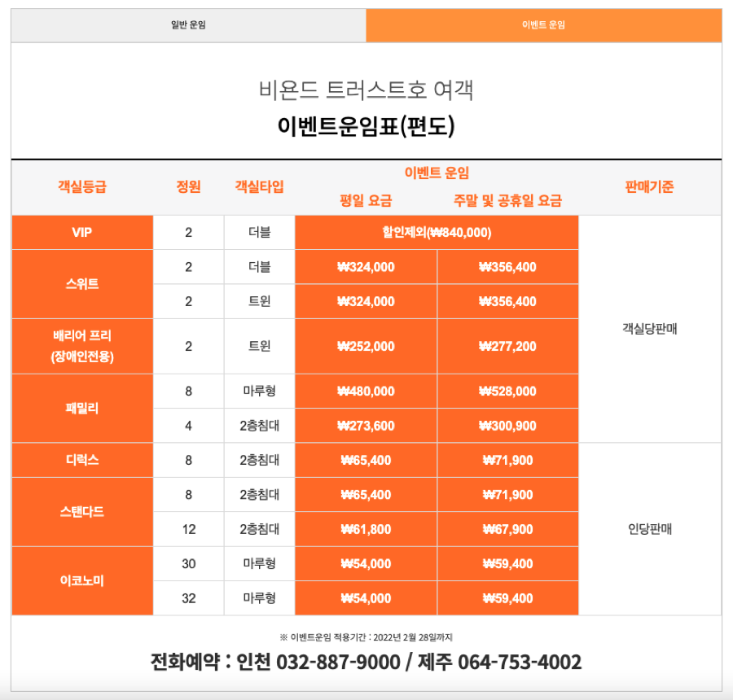Click the capacity 4 cell
Screen dimensions: 733x700
click(x=189, y=426)
